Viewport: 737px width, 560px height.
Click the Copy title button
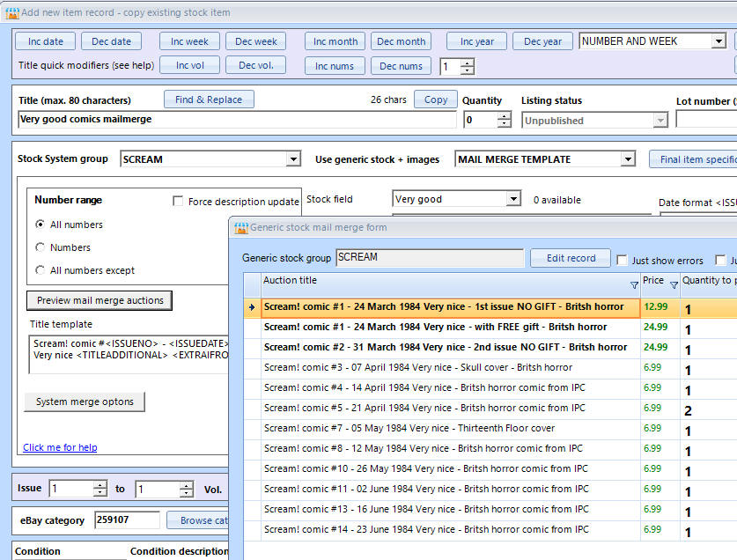click(436, 99)
